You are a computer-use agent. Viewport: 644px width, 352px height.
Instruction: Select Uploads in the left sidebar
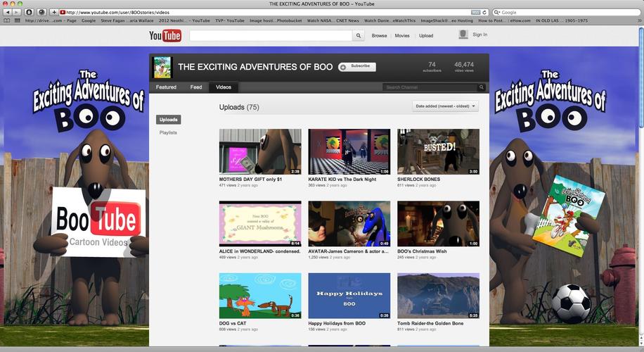(x=169, y=120)
